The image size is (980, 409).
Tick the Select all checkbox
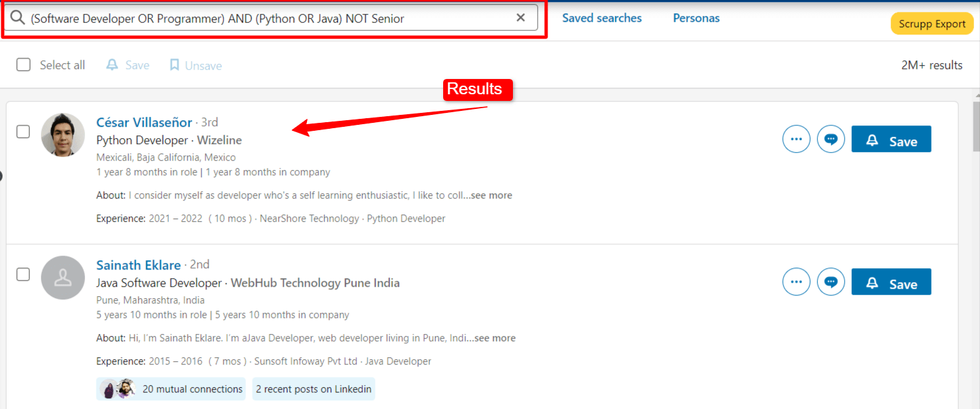coord(23,64)
